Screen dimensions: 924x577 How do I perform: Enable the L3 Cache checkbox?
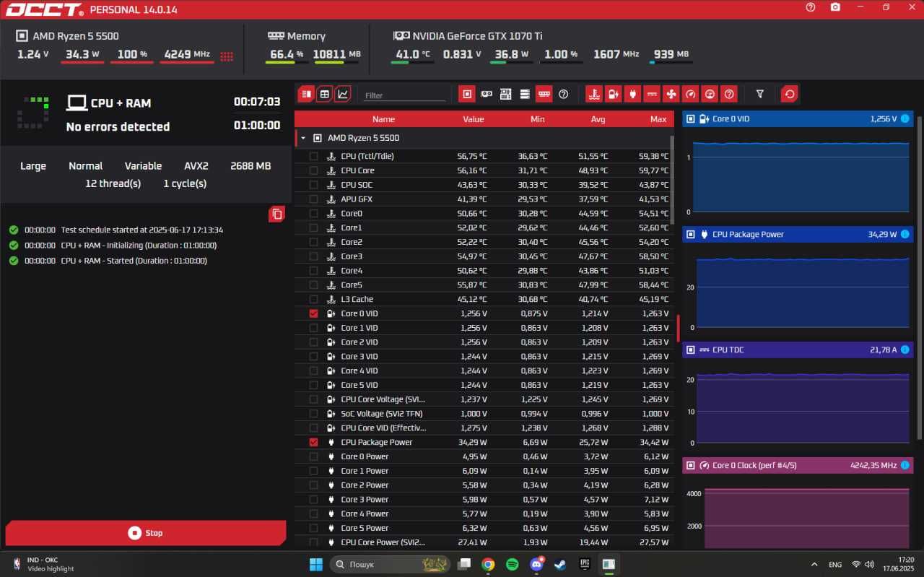coord(313,299)
